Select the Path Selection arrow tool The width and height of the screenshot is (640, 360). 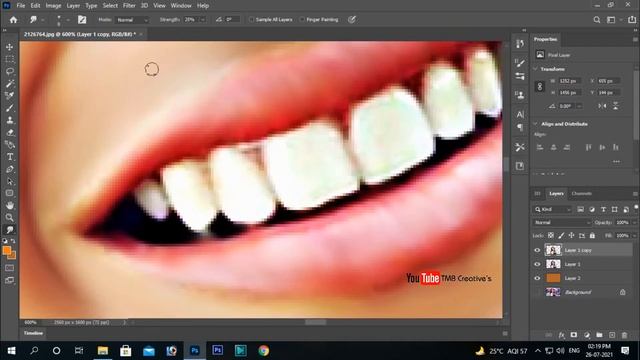pyautogui.click(x=9, y=182)
